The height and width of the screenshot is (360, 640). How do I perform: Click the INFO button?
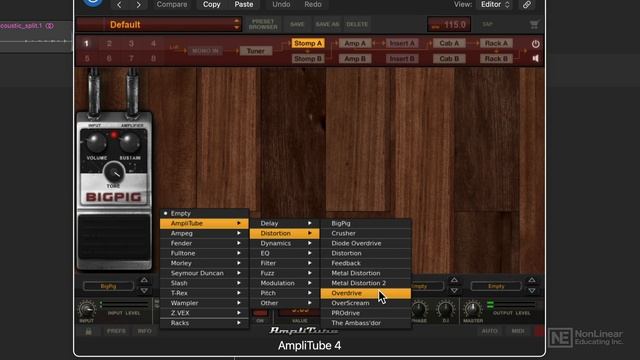click(x=144, y=331)
